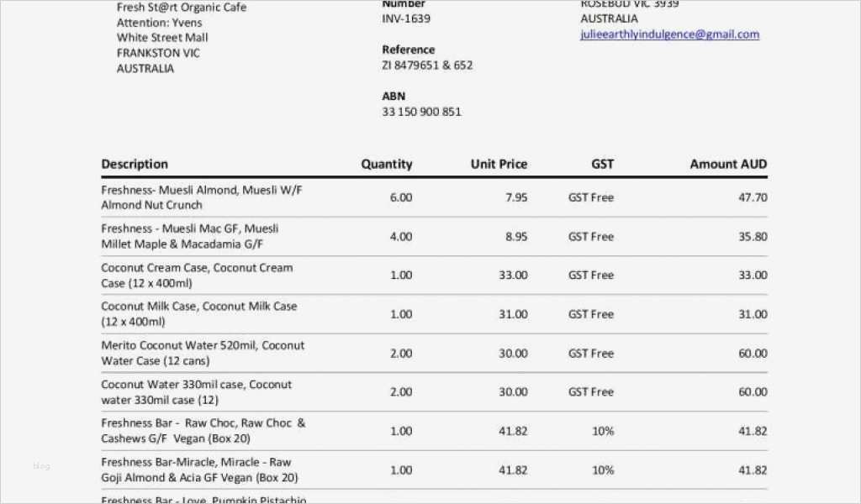
Task: Click the Coconut Cream Case item description
Action: click(197, 276)
